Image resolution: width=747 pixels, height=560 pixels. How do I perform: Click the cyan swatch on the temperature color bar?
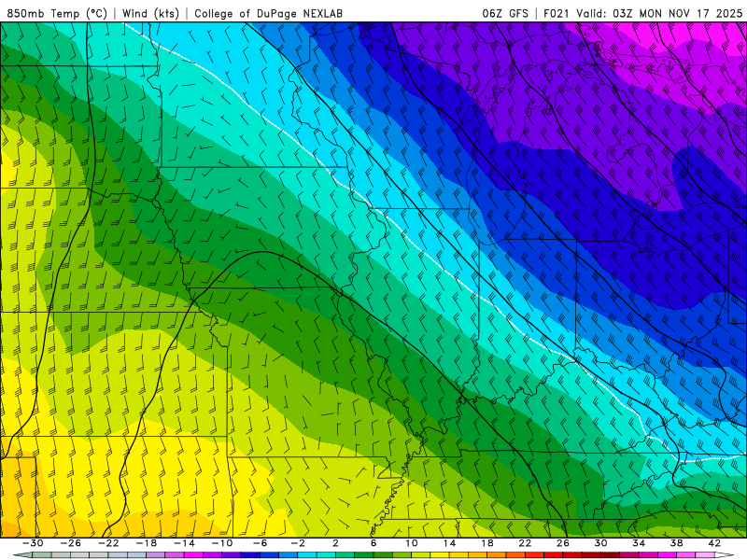[x=307, y=555]
